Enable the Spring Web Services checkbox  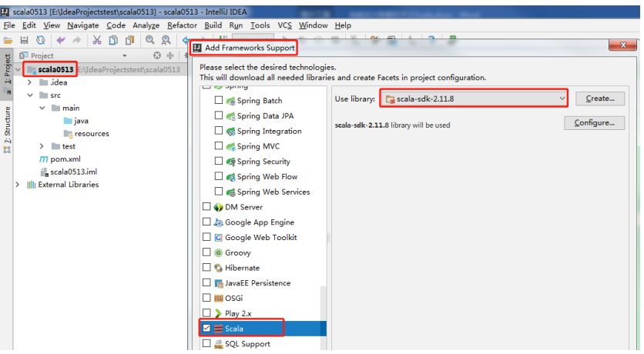tap(219, 191)
